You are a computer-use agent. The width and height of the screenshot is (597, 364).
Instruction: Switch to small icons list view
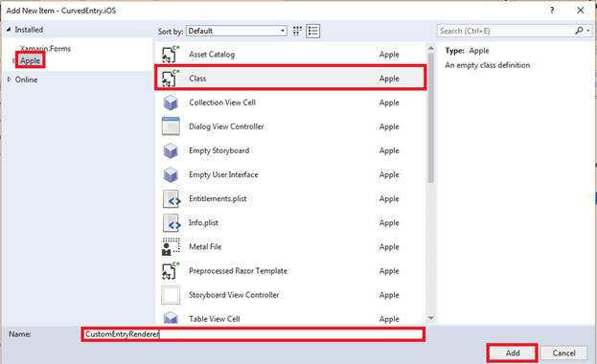[313, 31]
